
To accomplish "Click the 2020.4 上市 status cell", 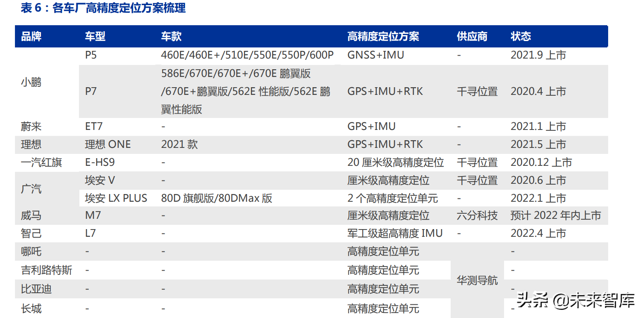I will 538,91.
